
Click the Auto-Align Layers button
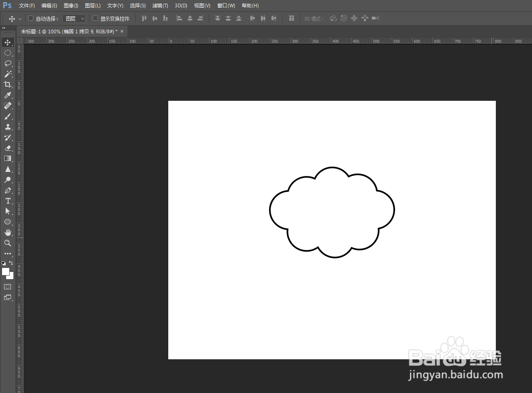291,18
